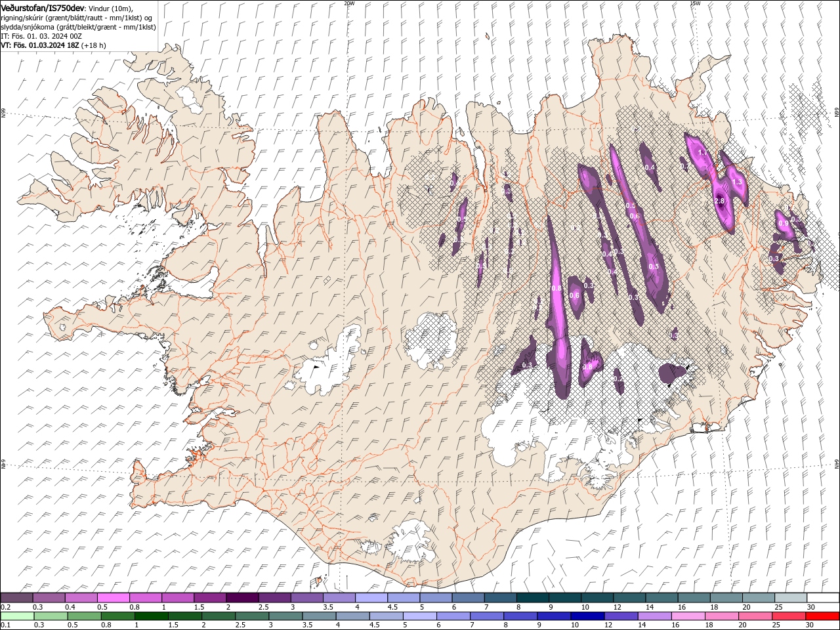Select the 7 blue swatch in lower scale
The height and width of the screenshot is (630, 840).
tap(486, 616)
